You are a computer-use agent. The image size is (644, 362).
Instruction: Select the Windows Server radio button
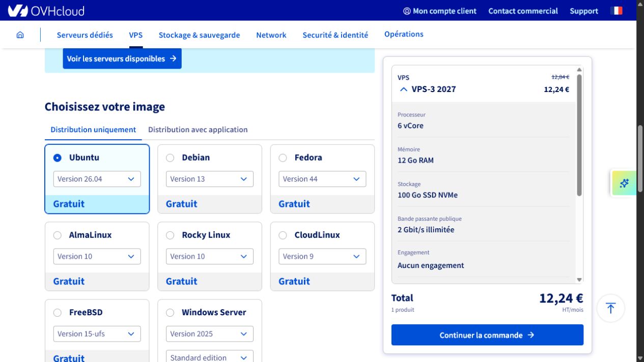point(170,313)
